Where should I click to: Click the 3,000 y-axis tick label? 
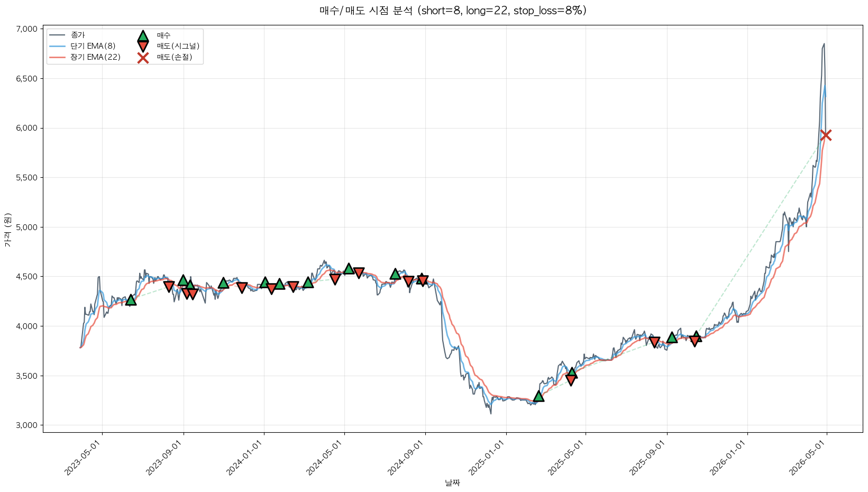26,425
